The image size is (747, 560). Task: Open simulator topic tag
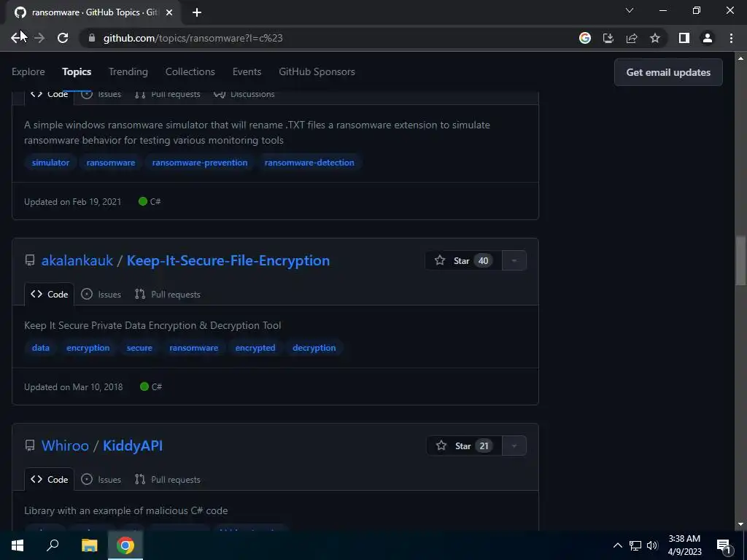point(50,163)
